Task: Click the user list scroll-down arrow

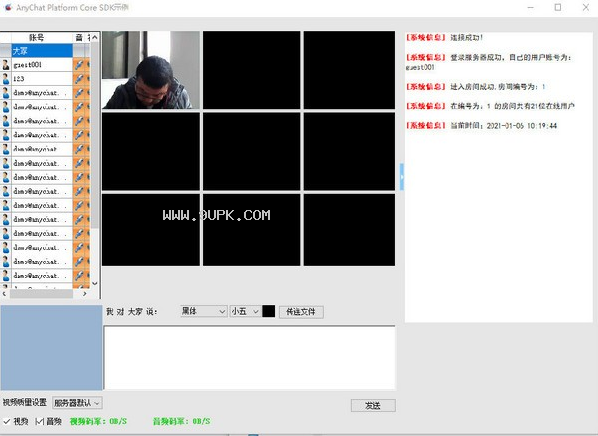Action: (95, 283)
